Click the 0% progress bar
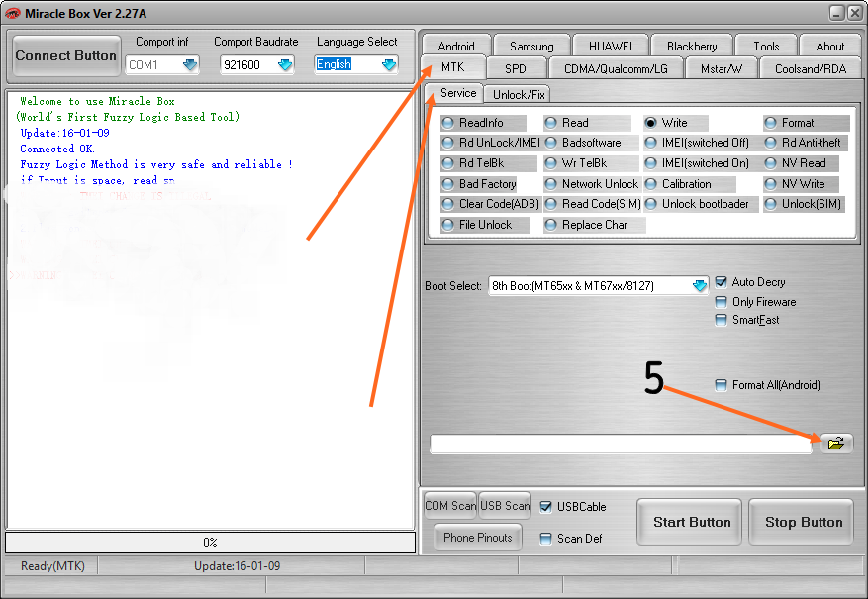The image size is (868, 599). click(211, 543)
